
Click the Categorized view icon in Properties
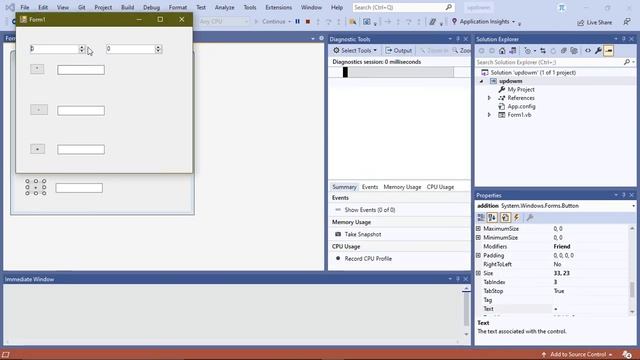(481, 218)
